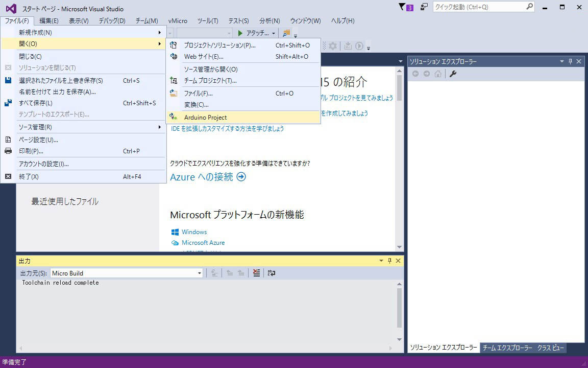
Task: Select Arduino Project in the Open submenu
Action: (x=205, y=118)
